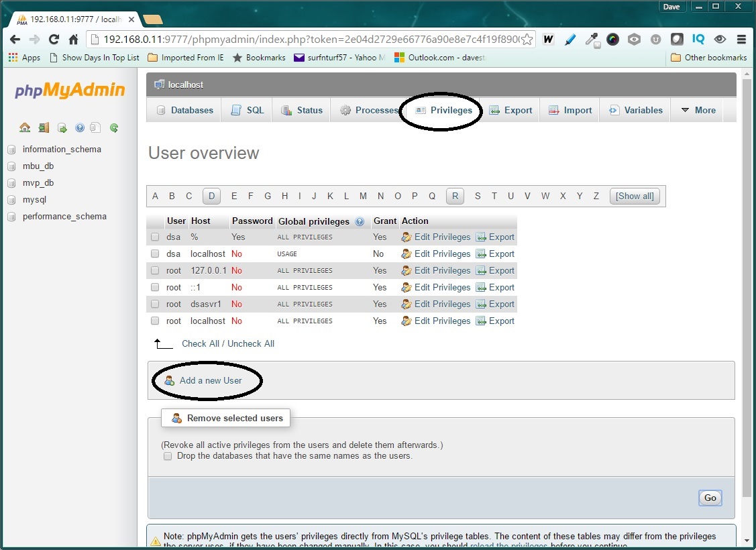
Task: Reload the page with refresh icon
Action: coord(54,40)
